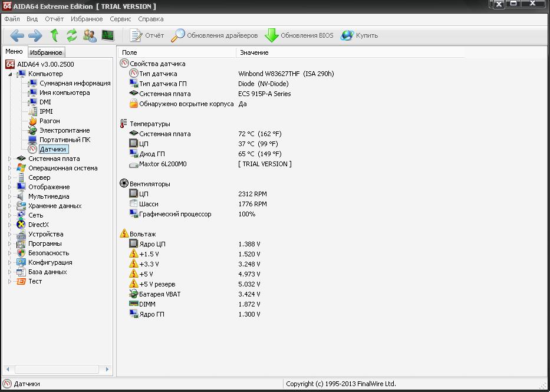Viewport: 550px width, 392px height.
Task: Click the users icon in toolbar
Action: pyautogui.click(x=90, y=35)
